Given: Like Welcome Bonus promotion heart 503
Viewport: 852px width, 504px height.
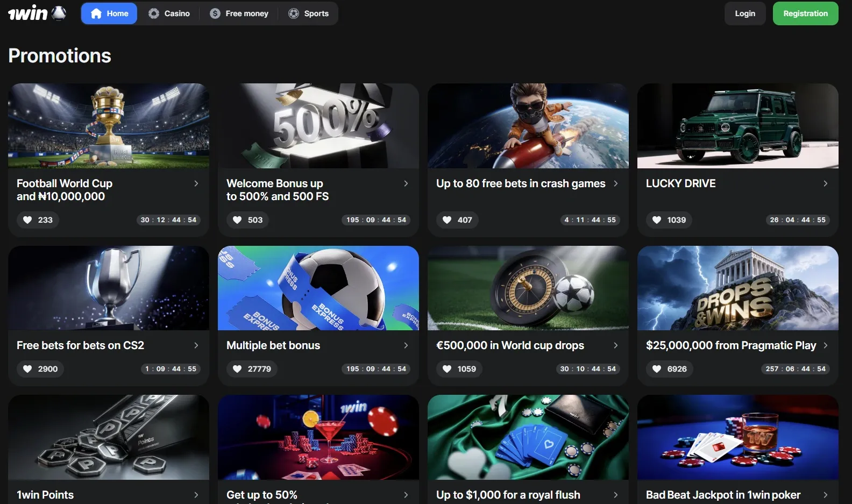Looking at the screenshot, I should point(247,219).
